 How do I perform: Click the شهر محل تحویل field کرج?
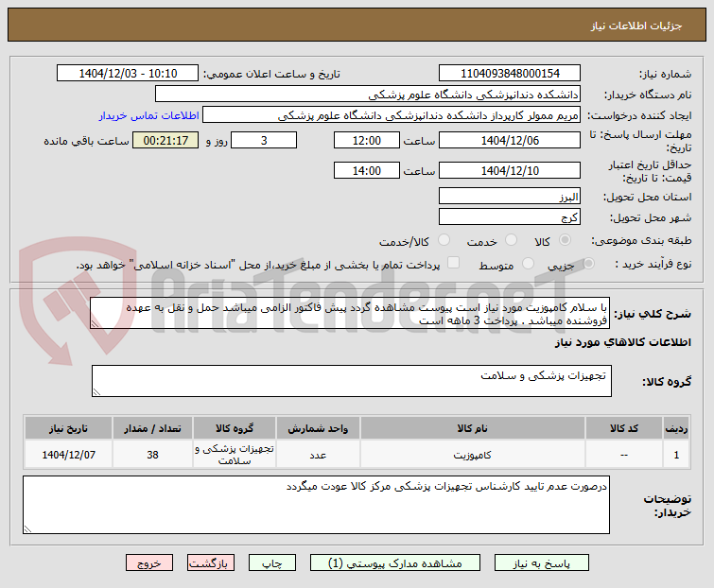pos(510,216)
